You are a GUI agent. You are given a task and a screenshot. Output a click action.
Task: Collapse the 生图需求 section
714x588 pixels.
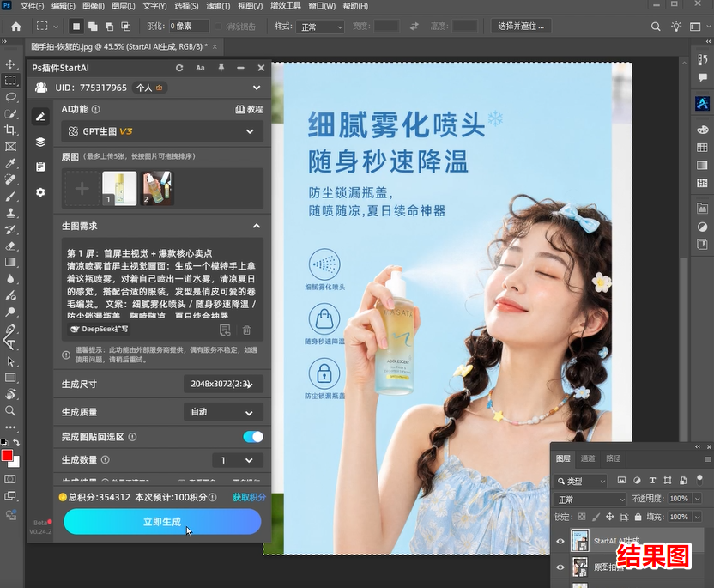pyautogui.click(x=257, y=226)
